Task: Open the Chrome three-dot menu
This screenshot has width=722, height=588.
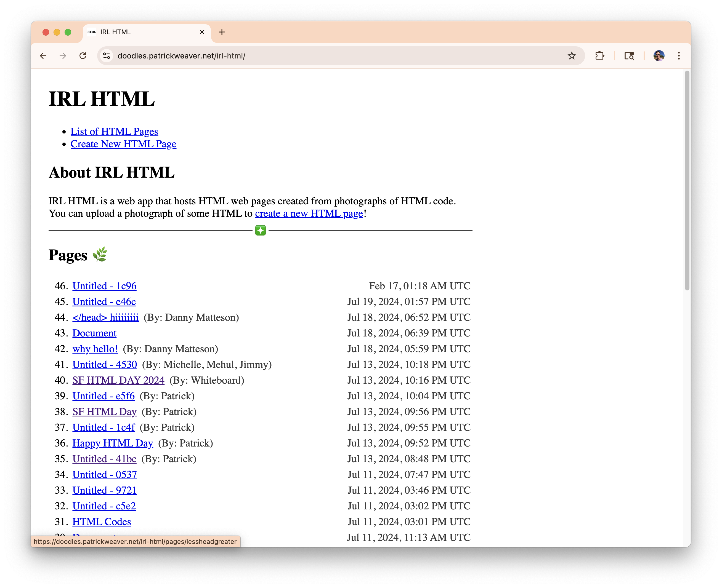Action: (679, 56)
